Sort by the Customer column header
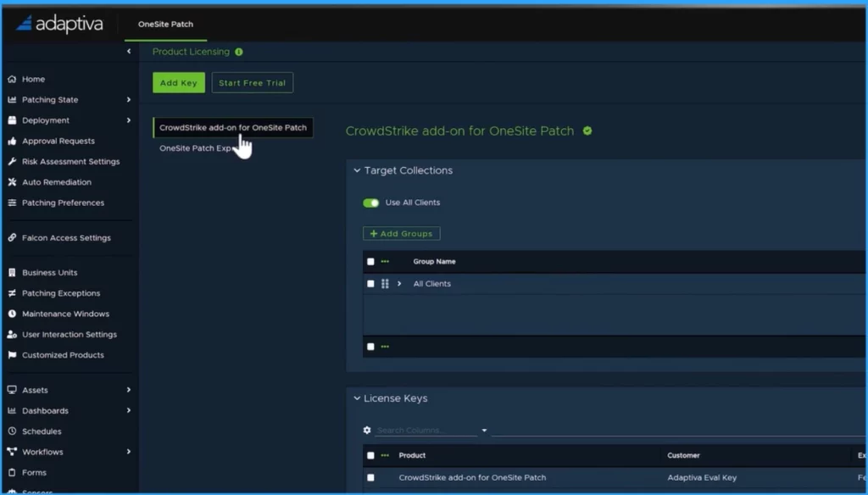868x495 pixels. [684, 455]
